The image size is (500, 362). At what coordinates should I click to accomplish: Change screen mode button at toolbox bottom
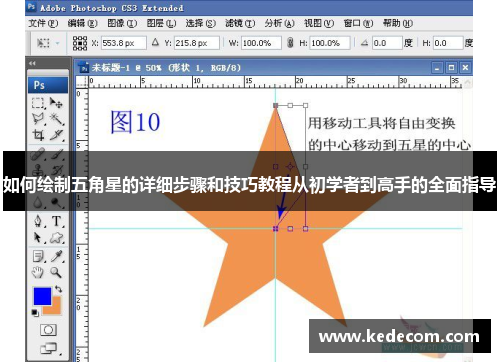point(49,348)
